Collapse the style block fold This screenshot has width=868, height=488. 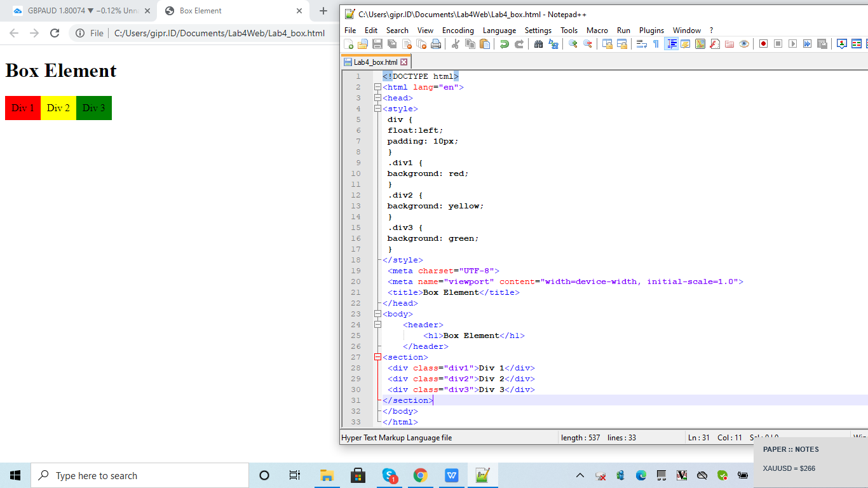377,109
